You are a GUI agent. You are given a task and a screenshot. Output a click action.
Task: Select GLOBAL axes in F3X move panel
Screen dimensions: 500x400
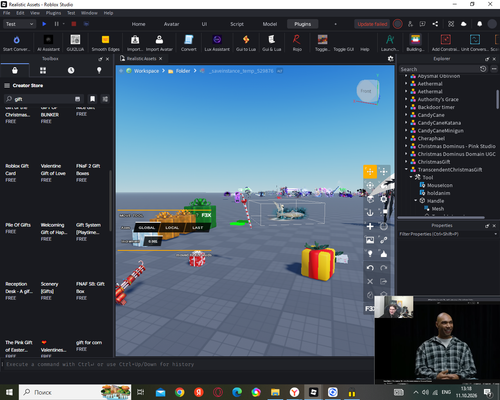click(x=147, y=228)
